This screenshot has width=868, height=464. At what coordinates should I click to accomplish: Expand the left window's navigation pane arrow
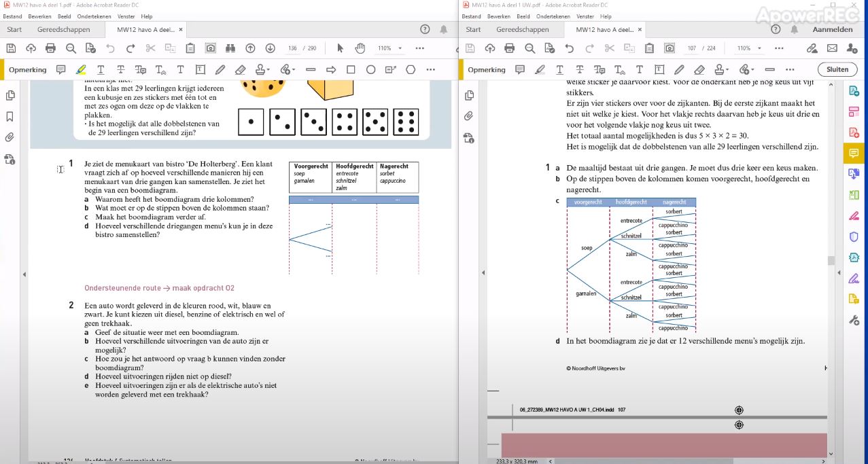click(24, 274)
